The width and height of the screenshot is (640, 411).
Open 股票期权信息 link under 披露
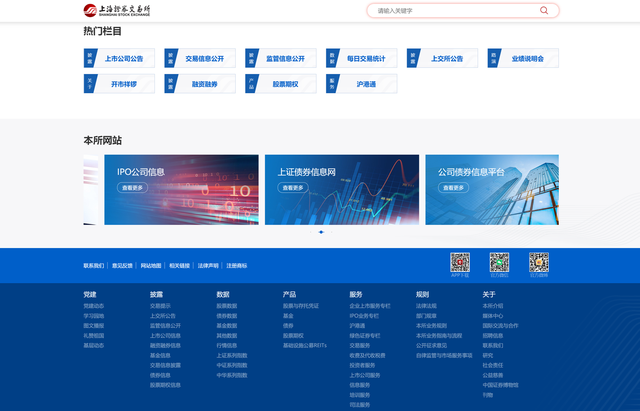165,385
